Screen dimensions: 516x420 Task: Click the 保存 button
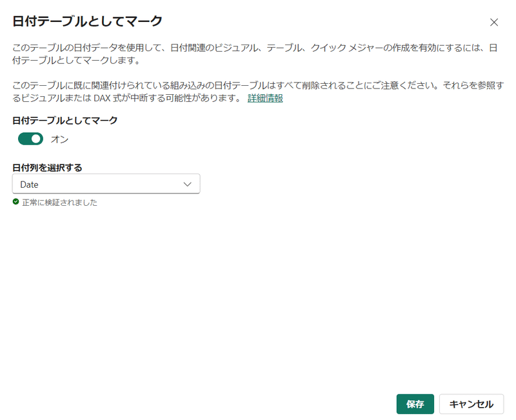(x=415, y=404)
